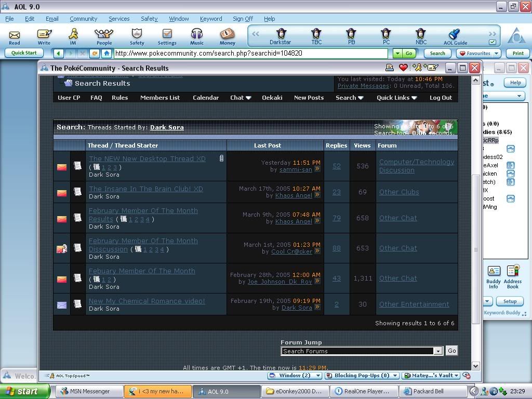Screen dimensions: 532x399
Task: Click the People toolbar icon
Action: click(104, 37)
